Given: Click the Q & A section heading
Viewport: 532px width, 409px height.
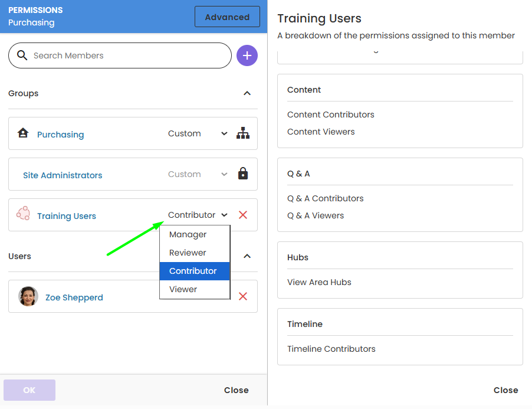Looking at the screenshot, I should (x=298, y=174).
